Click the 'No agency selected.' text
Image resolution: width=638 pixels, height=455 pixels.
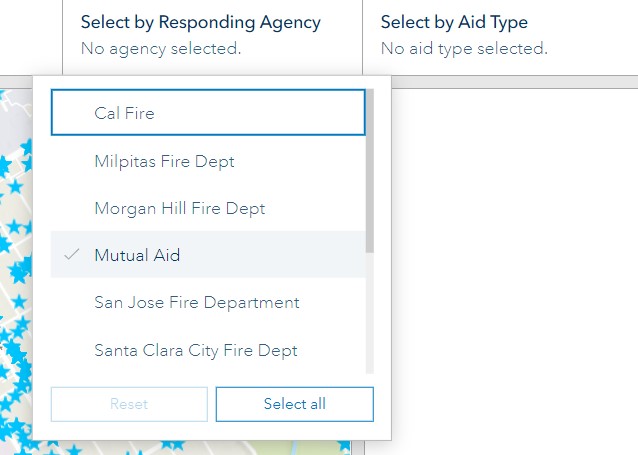pos(160,48)
